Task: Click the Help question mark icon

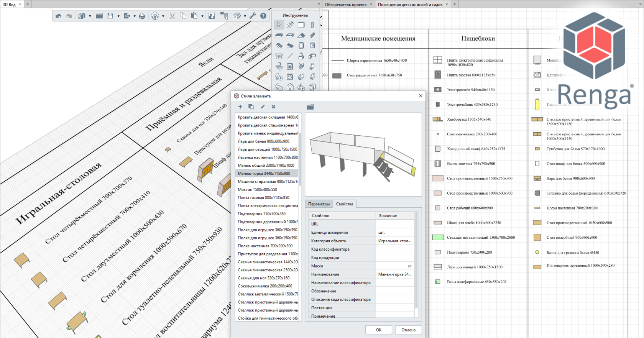Action: [263, 16]
